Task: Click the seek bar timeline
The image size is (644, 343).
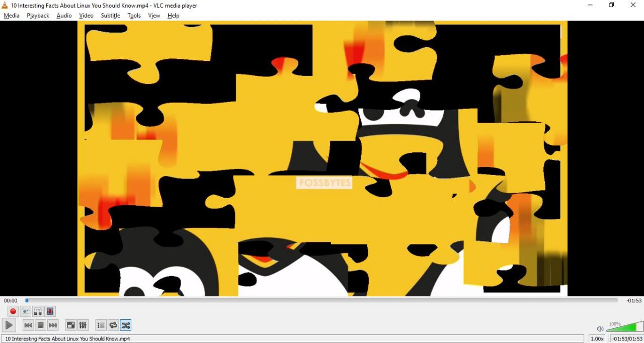Action: 321,300
